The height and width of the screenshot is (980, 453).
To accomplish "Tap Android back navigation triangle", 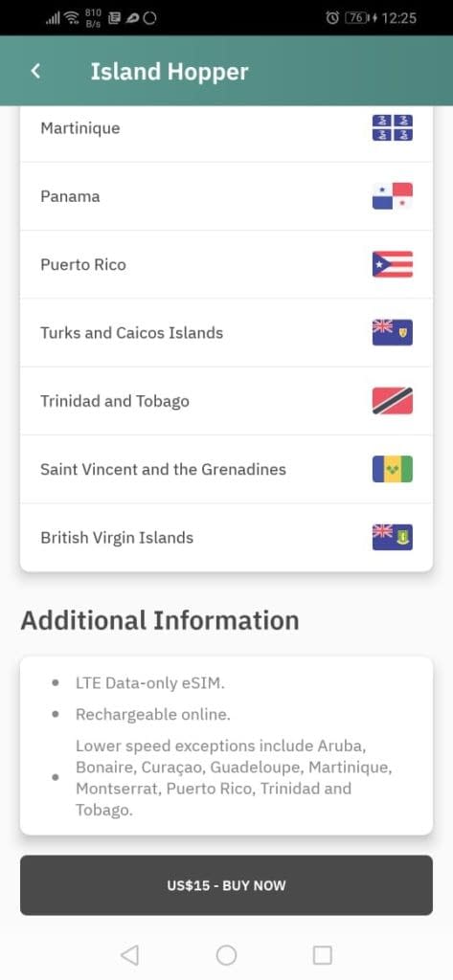I will coord(129,955).
